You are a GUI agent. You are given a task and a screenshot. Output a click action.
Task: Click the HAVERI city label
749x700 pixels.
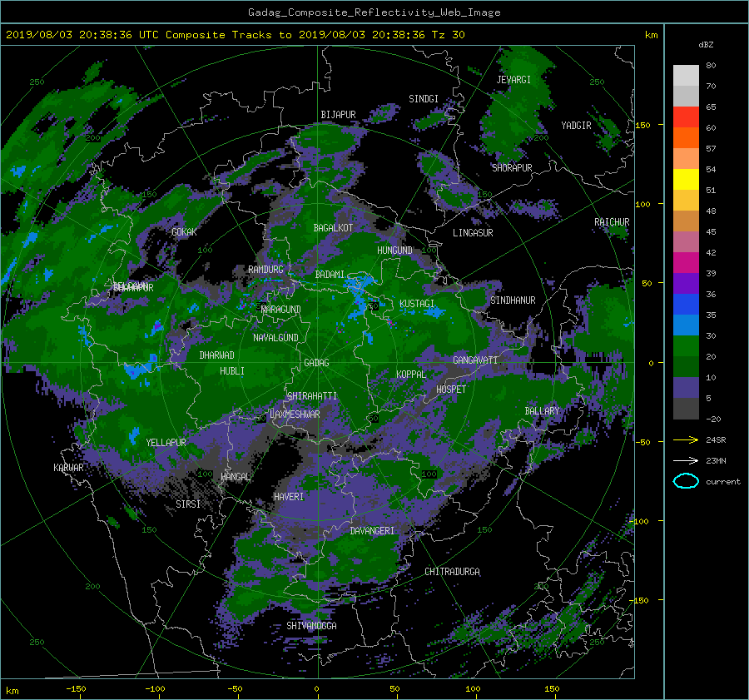coord(289,497)
